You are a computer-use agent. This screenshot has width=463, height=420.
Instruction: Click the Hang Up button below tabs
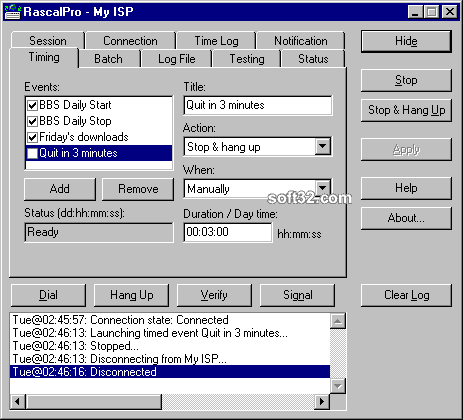[131, 295]
